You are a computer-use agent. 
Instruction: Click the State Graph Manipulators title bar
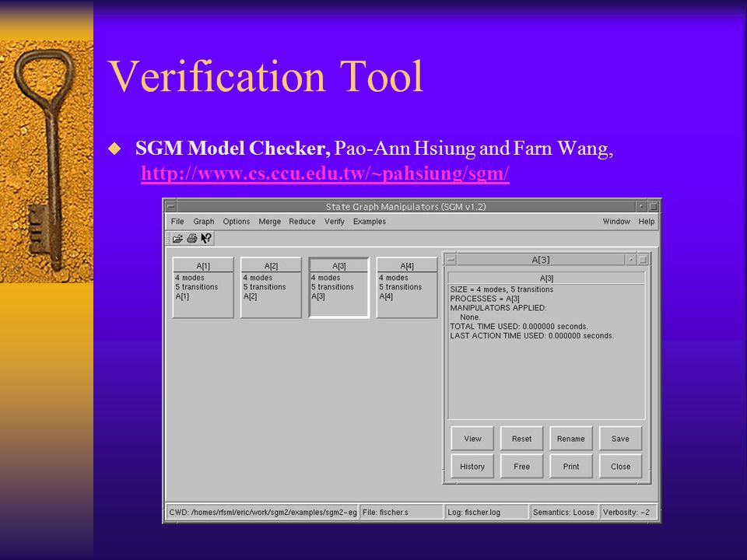[406, 207]
